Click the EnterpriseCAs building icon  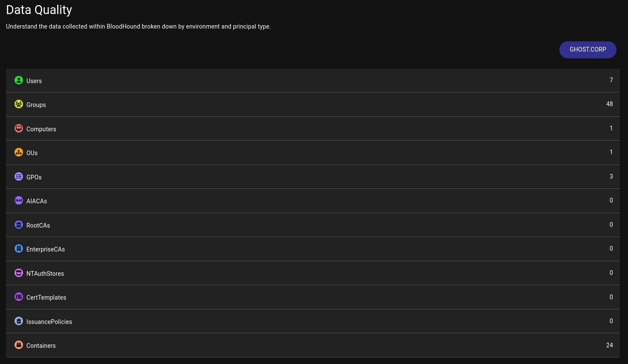pyautogui.click(x=19, y=248)
